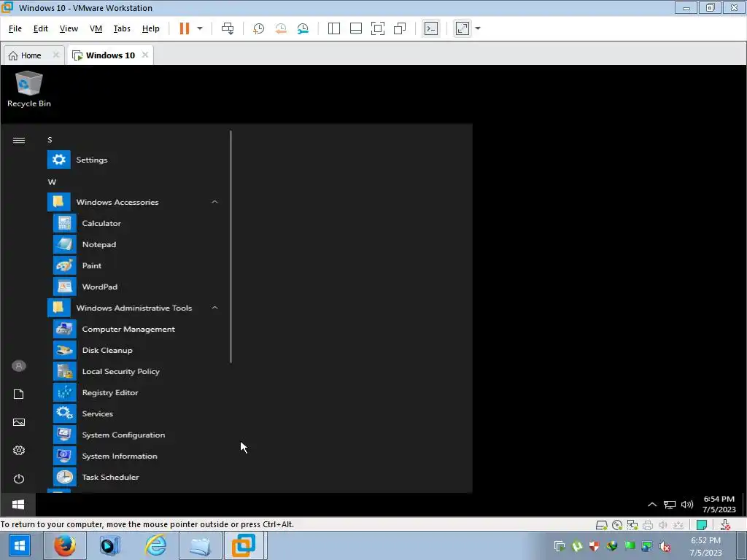Viewport: 747px width, 560px height.
Task: Click the guest network tray icon
Action: point(670,505)
